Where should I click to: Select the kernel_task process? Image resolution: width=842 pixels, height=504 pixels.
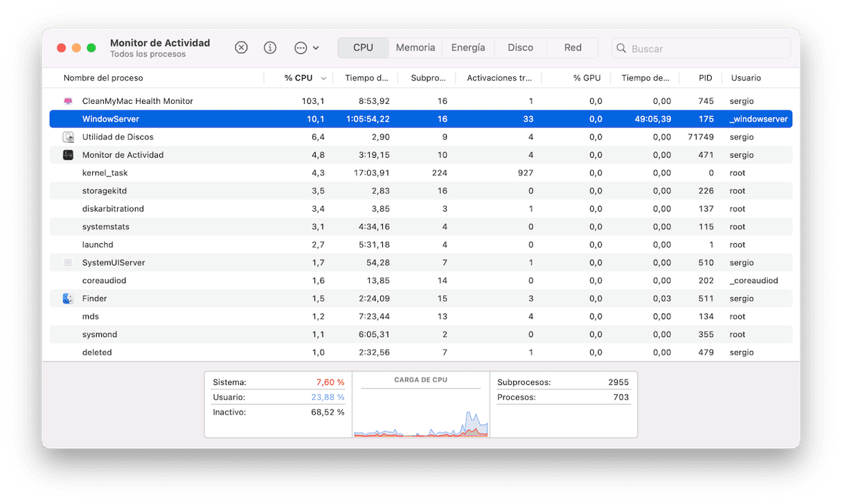[105, 173]
